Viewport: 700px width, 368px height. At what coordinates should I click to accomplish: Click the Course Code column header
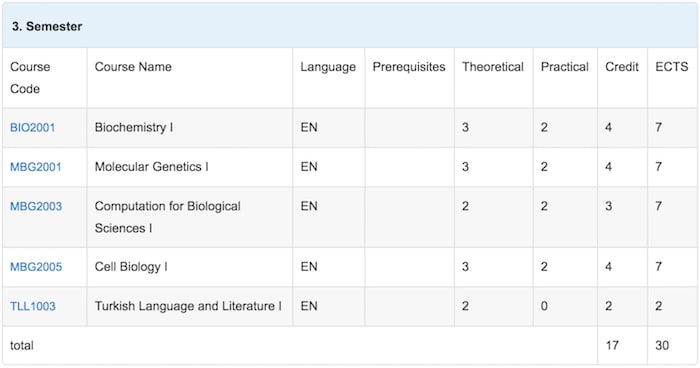[30, 78]
